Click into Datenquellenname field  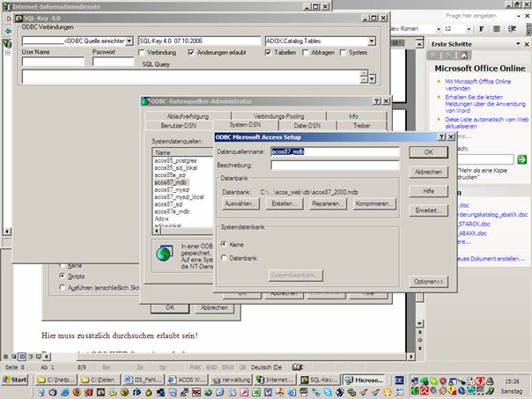point(336,151)
